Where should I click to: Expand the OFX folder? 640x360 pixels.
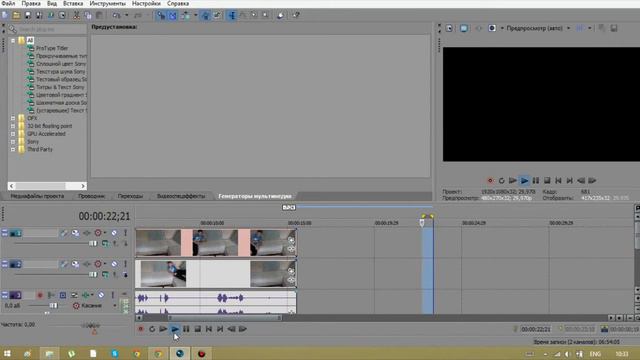(x=13, y=118)
